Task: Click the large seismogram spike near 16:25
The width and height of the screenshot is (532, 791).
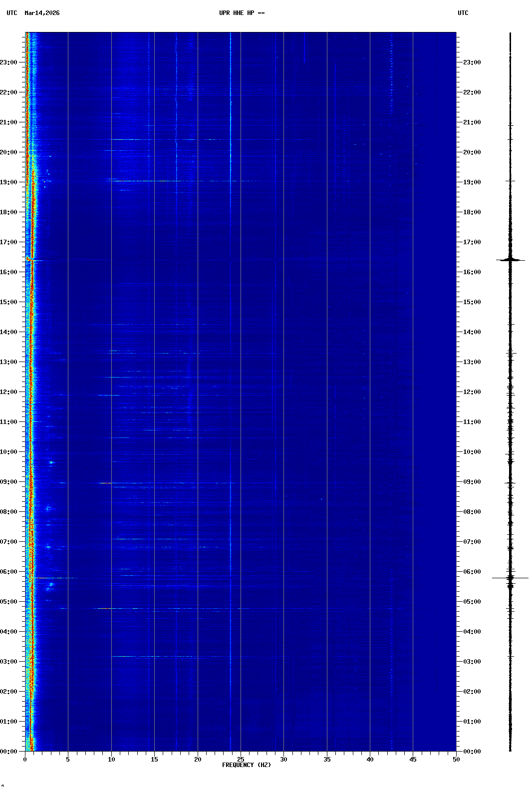Action: (510, 260)
